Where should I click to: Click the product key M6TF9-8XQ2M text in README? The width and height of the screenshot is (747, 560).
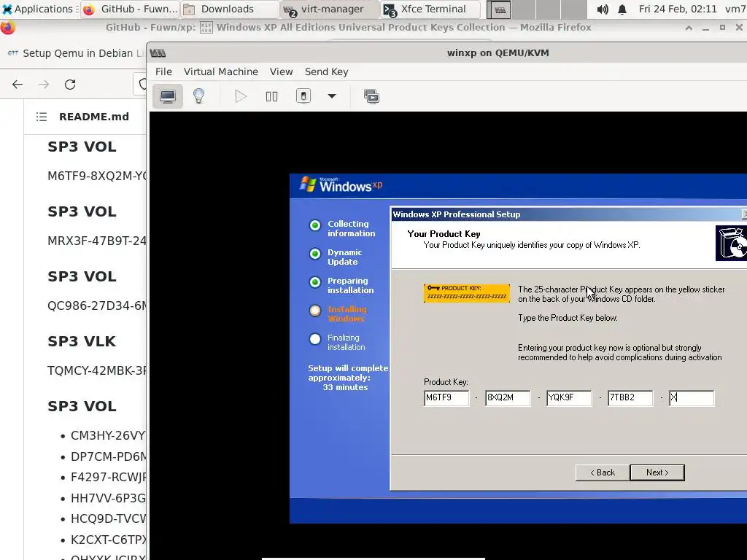coord(97,176)
